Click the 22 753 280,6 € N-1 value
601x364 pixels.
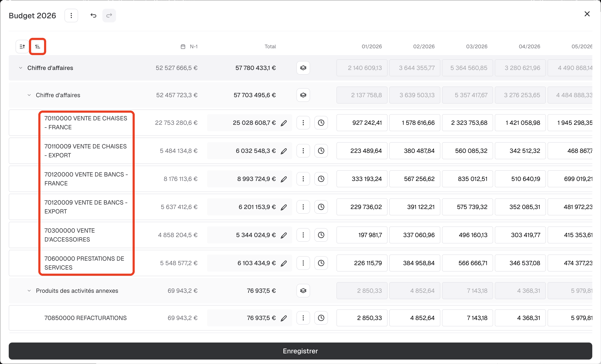pyautogui.click(x=176, y=123)
